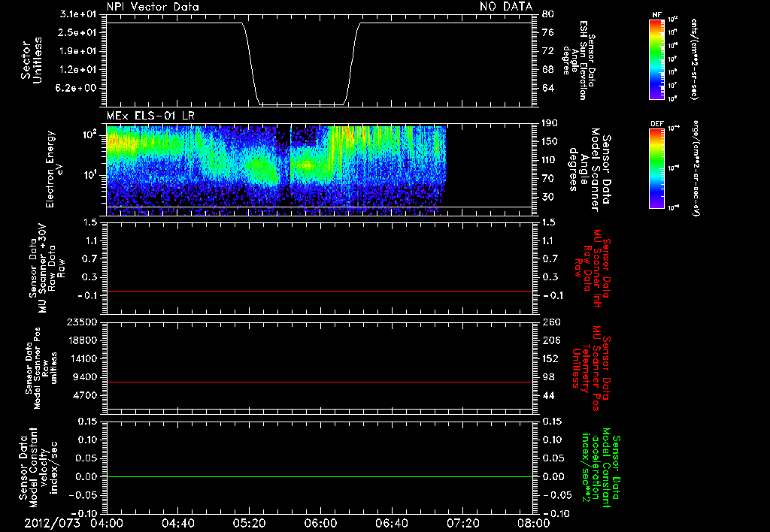Select the "Model Scanner Angle degrees" axis title
The width and height of the screenshot is (770, 532).
[590, 170]
